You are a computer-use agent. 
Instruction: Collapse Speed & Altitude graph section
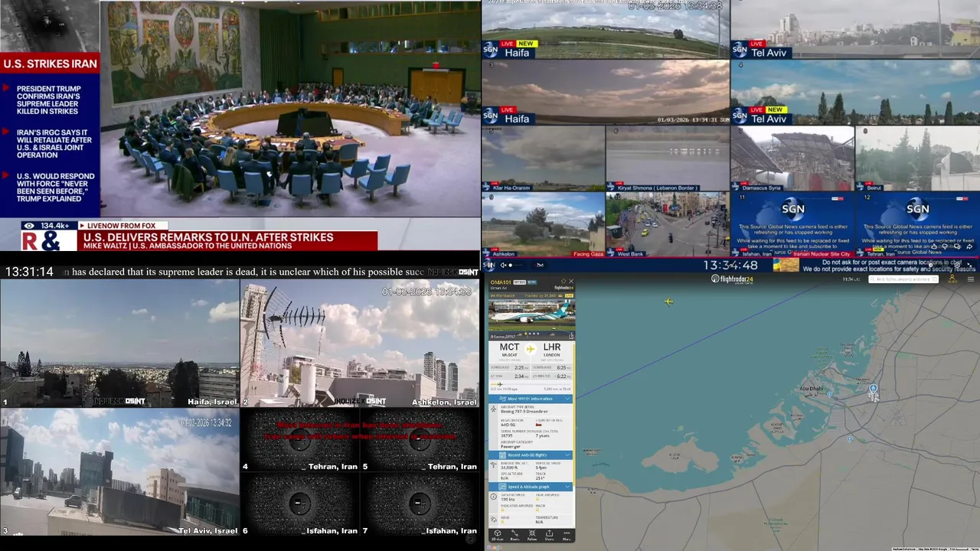coord(531,487)
